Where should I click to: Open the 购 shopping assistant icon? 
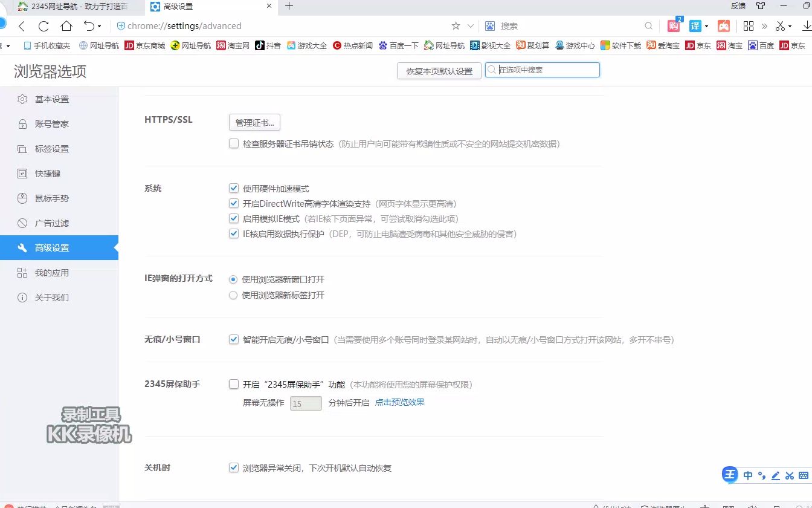(x=674, y=26)
